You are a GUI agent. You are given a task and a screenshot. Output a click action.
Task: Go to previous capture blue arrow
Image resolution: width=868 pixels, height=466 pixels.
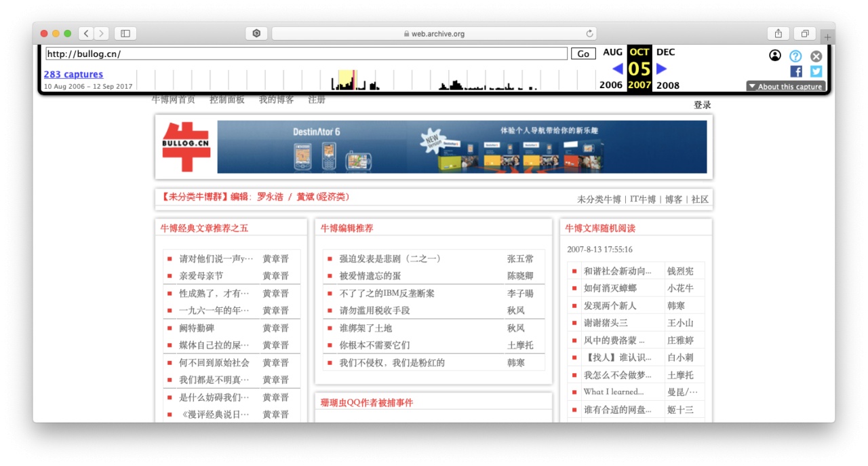tap(617, 69)
